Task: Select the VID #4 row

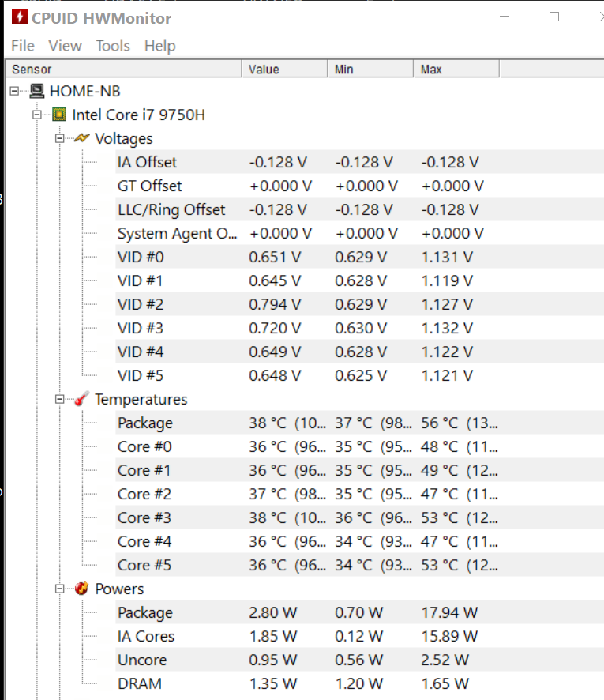Action: pos(359,352)
